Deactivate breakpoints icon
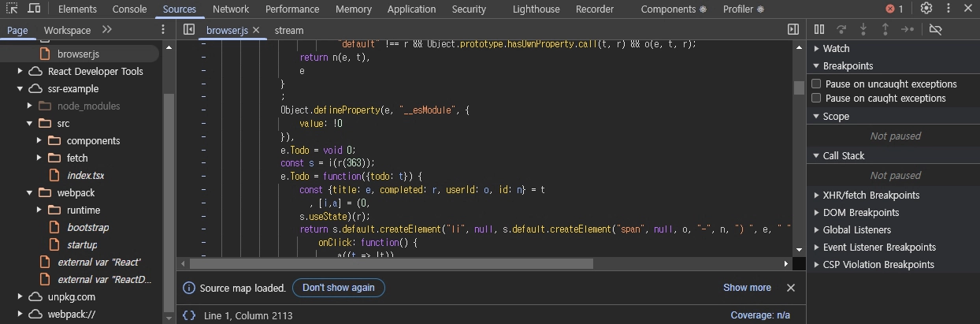Screen dimensions: 980x324 [936, 29]
